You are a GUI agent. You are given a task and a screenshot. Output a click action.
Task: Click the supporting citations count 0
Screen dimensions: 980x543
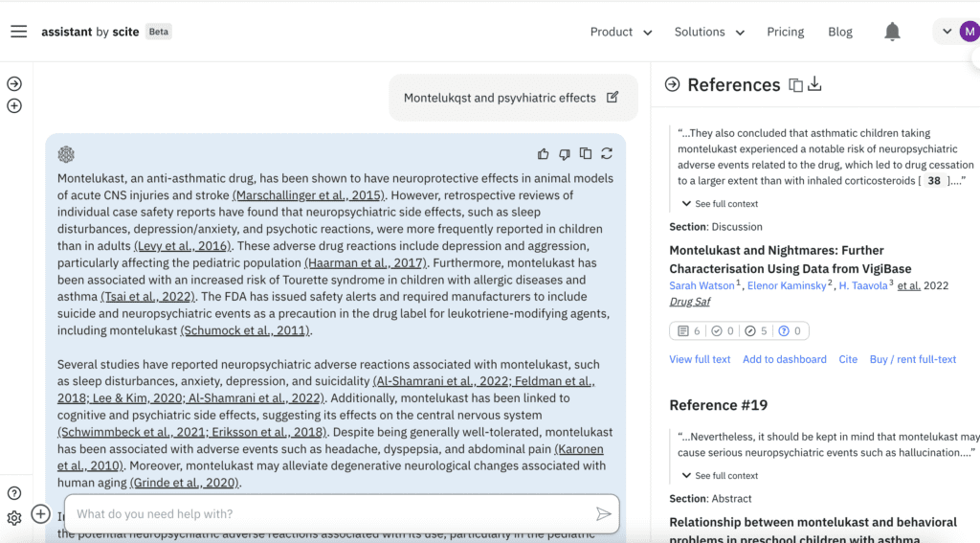724,331
